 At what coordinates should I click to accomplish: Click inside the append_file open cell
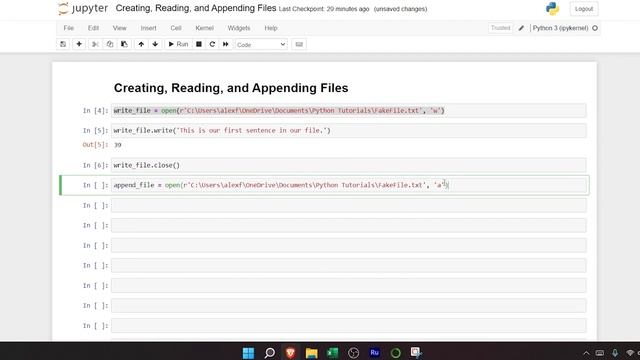tap(349, 185)
